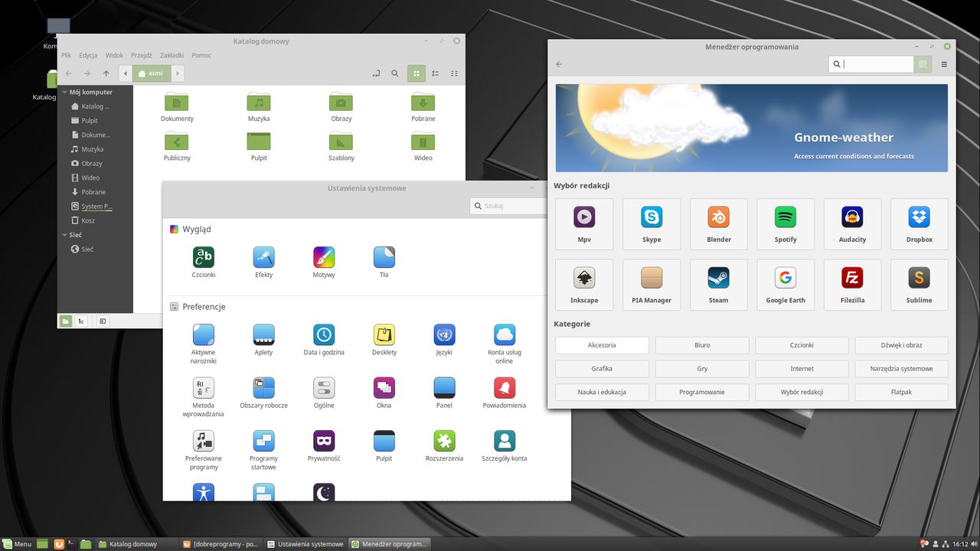Collapse Sieć sidebar section

(x=65, y=235)
